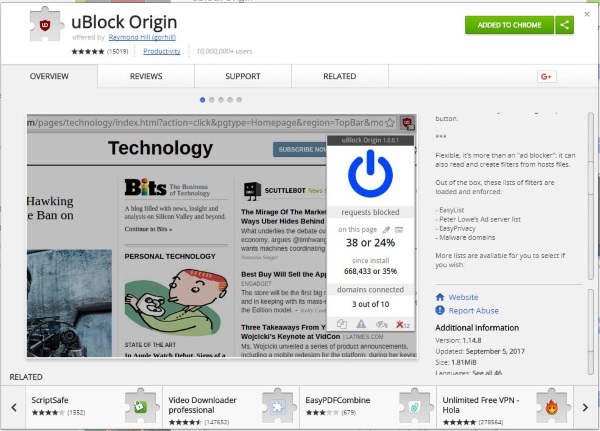Click the Google+ button
Viewport: 600px width, 431px height.
click(547, 76)
